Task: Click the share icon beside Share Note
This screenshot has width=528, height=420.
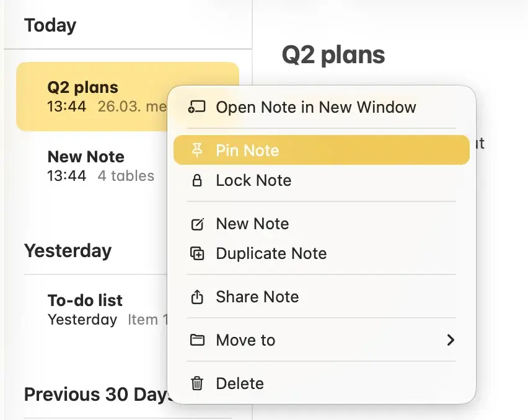Action: click(x=196, y=297)
